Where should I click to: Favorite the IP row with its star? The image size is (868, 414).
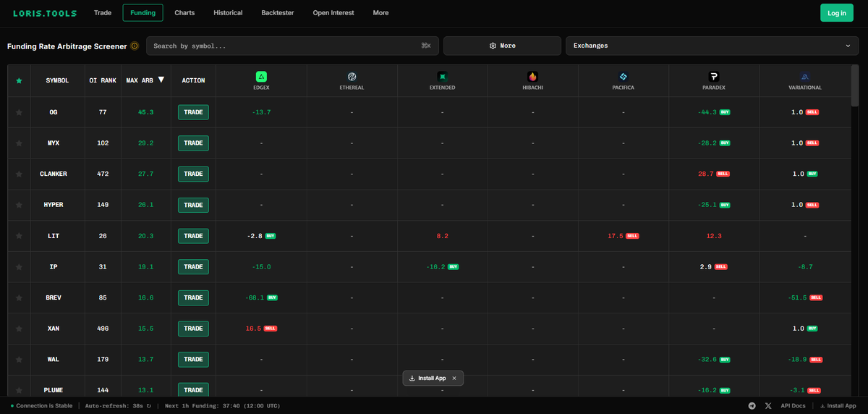[19, 266]
